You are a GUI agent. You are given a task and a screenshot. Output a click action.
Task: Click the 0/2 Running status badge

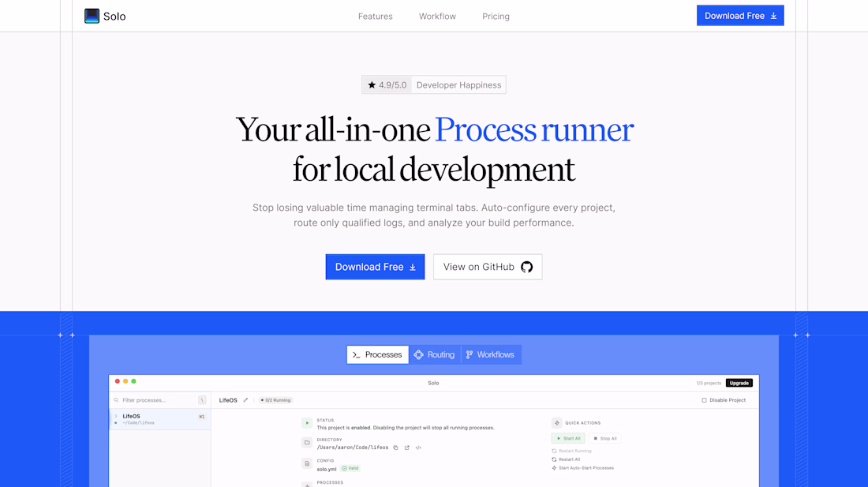coord(275,400)
